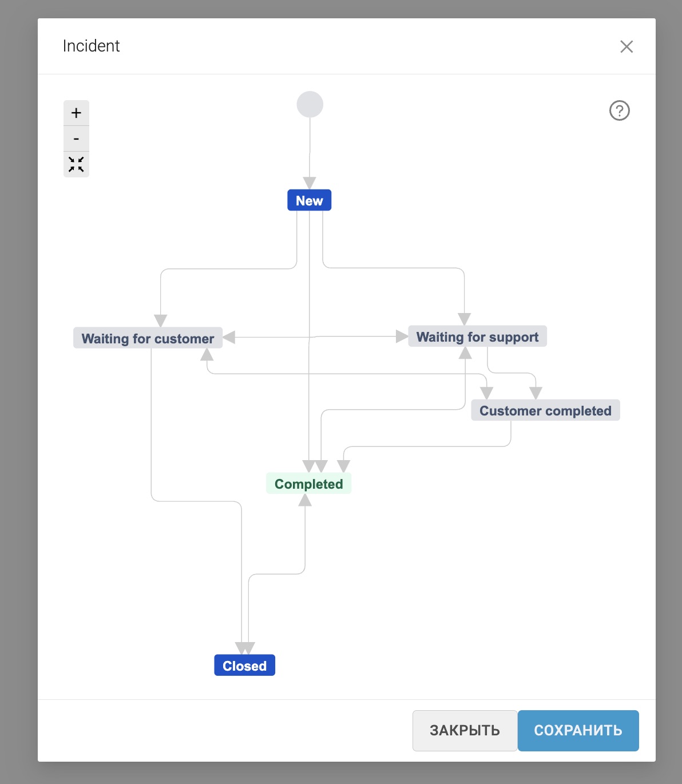This screenshot has height=784, width=682.
Task: Close the Incident dialog with the X
Action: [627, 47]
